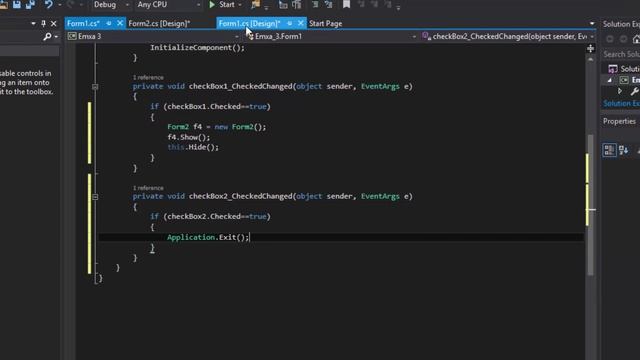Undo the last edit
Screen dimensions: 640x360
[49, 5]
